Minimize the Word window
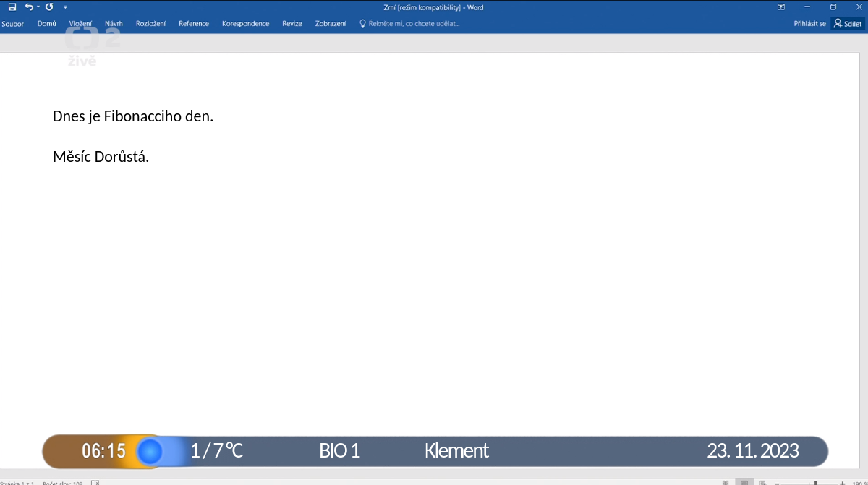Viewport: 868px width, 485px height. click(x=807, y=7)
